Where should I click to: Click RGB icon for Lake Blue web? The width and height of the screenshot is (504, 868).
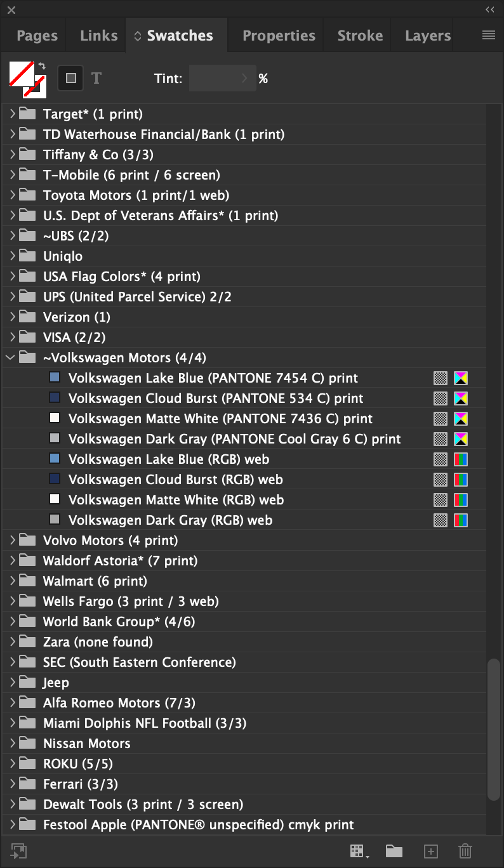(x=461, y=460)
